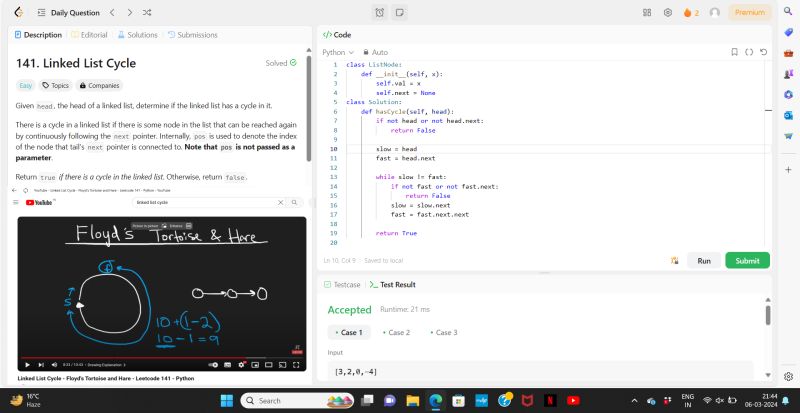Click the test result panel scrollbar
Screen dimensions: 800x413
(x=768, y=315)
